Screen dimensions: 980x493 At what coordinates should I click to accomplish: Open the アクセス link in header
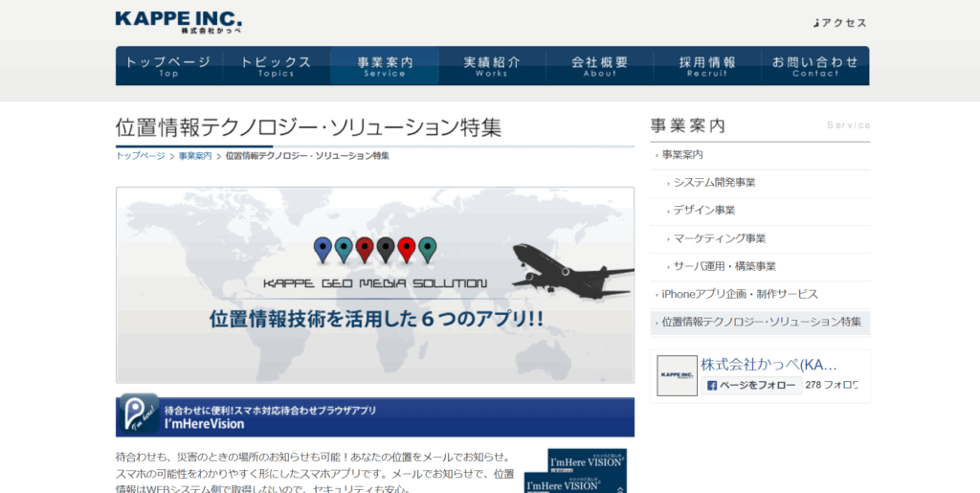[840, 23]
